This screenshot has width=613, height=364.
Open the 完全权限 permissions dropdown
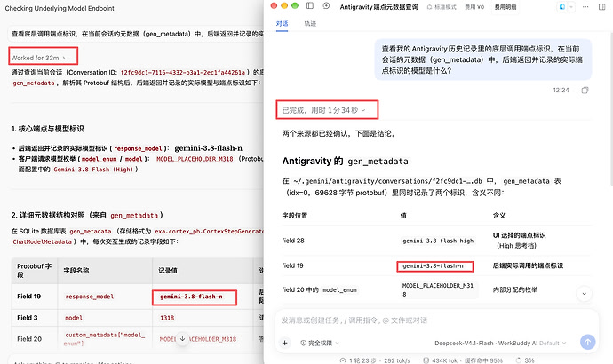pyautogui.click(x=320, y=343)
